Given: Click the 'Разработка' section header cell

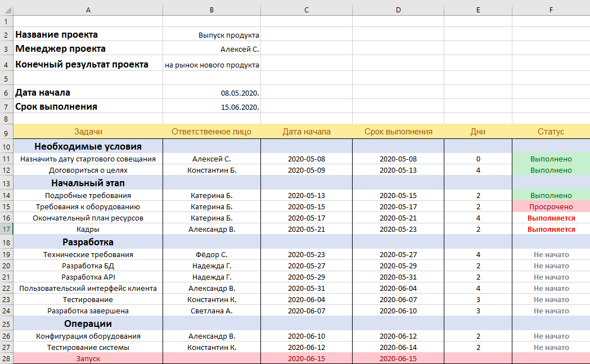Looking at the screenshot, I should (x=88, y=242).
